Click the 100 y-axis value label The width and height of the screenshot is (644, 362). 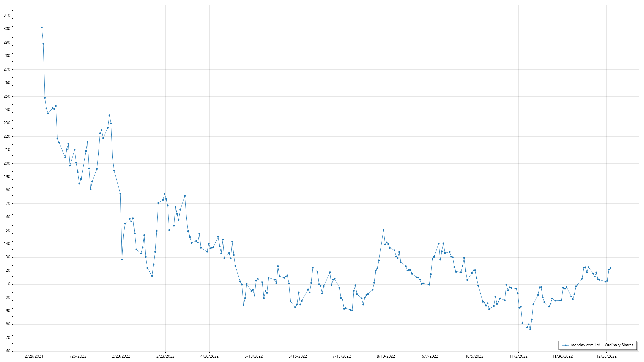pyautogui.click(x=7, y=297)
